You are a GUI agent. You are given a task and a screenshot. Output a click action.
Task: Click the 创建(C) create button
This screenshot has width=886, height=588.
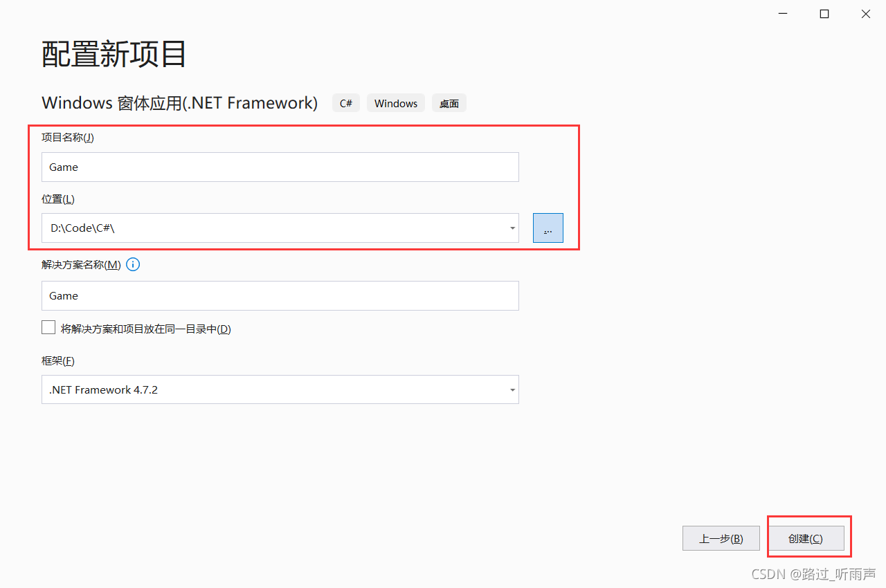[806, 538]
